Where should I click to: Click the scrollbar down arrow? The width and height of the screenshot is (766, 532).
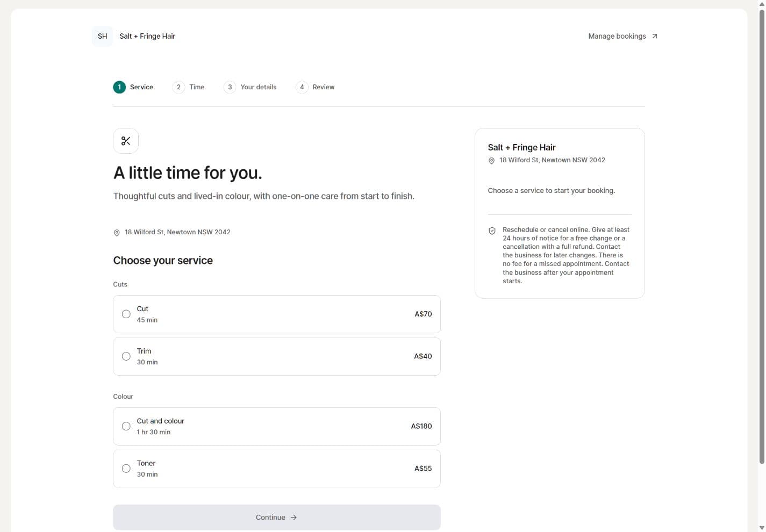point(762,528)
